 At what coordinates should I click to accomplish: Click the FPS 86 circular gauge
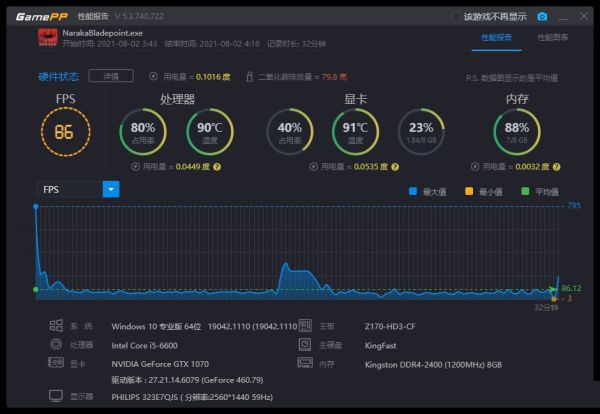pos(64,131)
